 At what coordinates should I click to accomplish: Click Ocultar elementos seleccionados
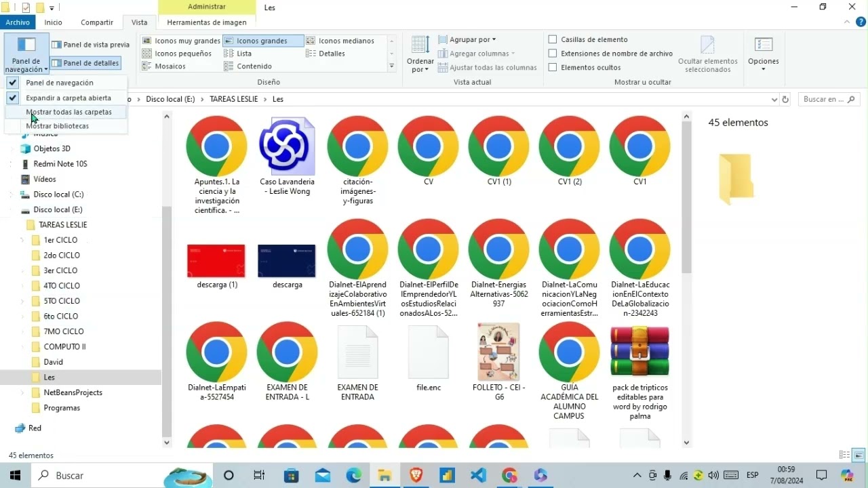[707, 54]
